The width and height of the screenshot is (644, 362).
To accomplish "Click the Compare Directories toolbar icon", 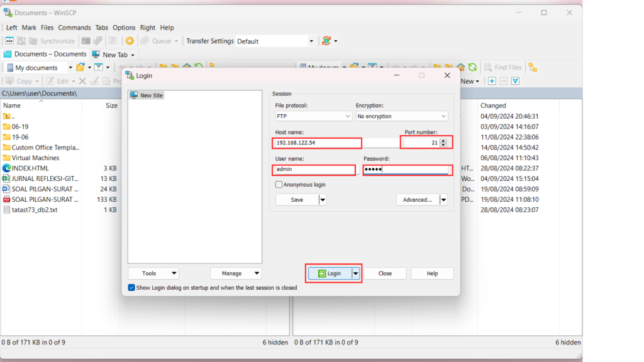I will tap(10, 41).
